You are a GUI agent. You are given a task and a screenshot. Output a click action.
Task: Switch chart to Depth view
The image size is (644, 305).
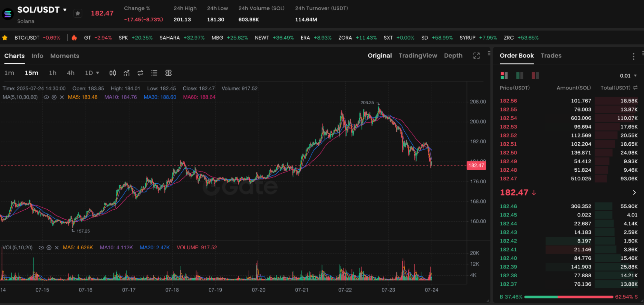[x=453, y=56]
